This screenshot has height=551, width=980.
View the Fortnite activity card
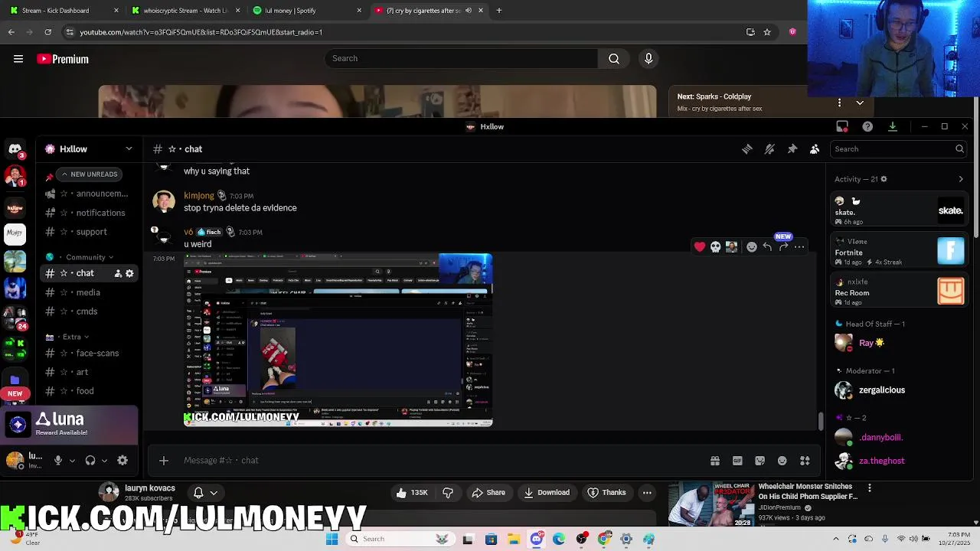point(900,251)
